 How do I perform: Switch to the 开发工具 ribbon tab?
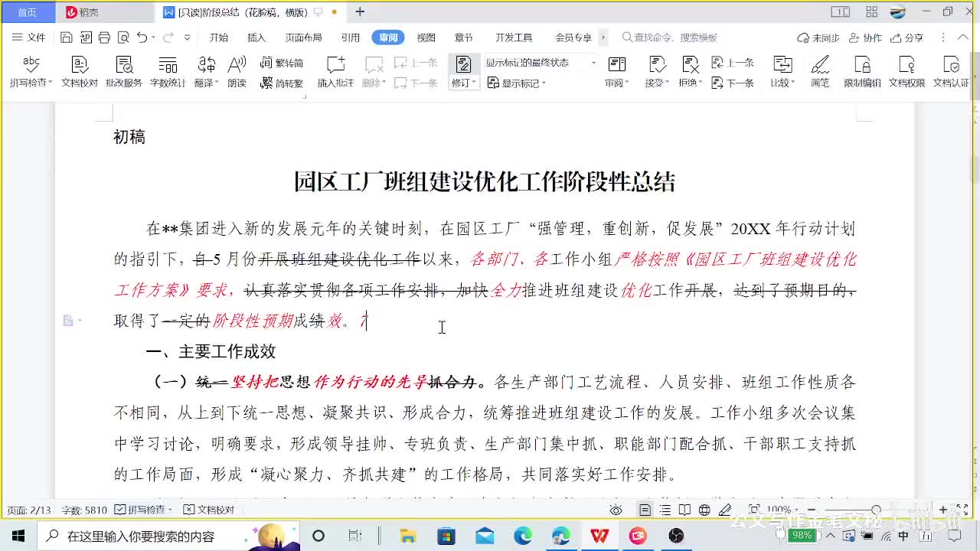[514, 37]
